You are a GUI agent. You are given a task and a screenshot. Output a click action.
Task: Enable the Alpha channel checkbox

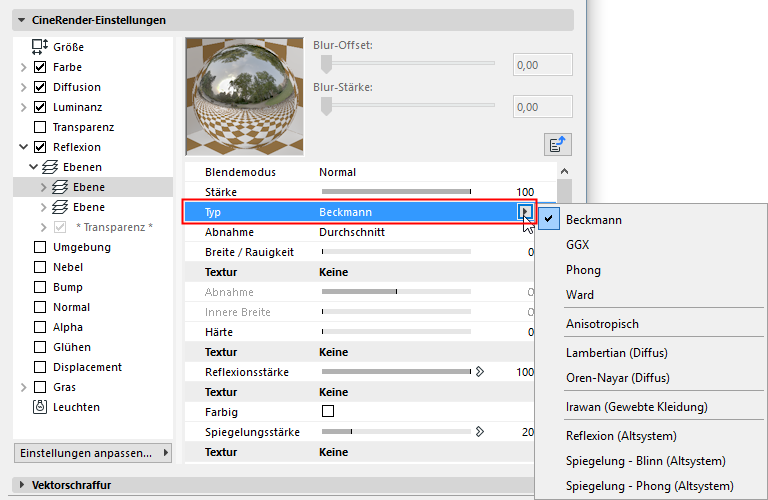(40, 327)
